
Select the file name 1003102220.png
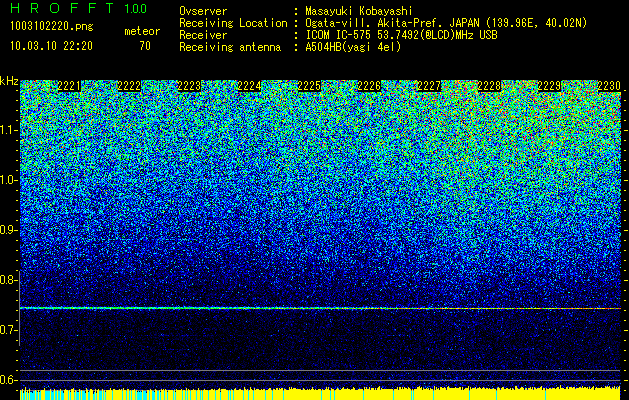[x=52, y=27]
